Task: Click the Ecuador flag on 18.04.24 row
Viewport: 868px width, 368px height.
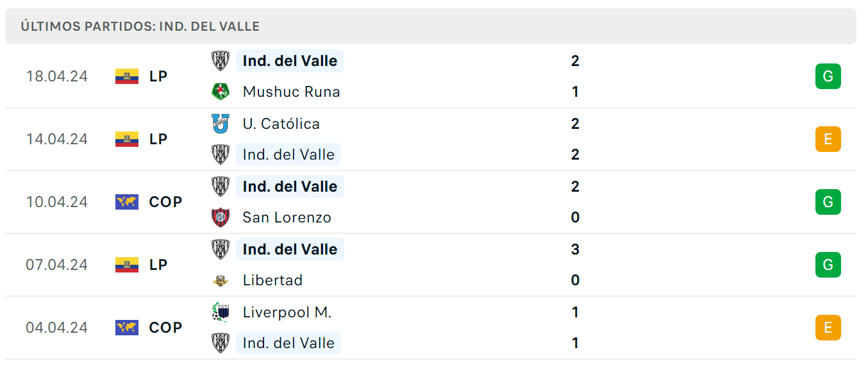Action: pyautogui.click(x=127, y=76)
